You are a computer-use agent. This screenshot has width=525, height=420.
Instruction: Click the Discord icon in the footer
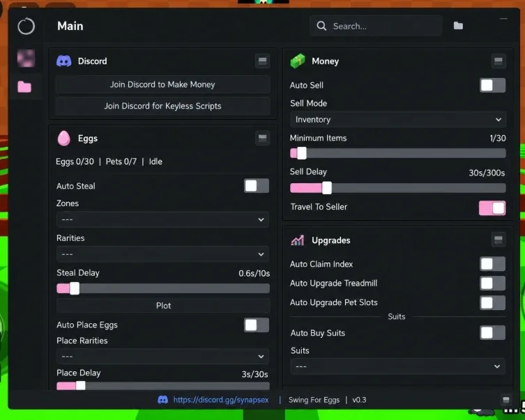point(162,400)
